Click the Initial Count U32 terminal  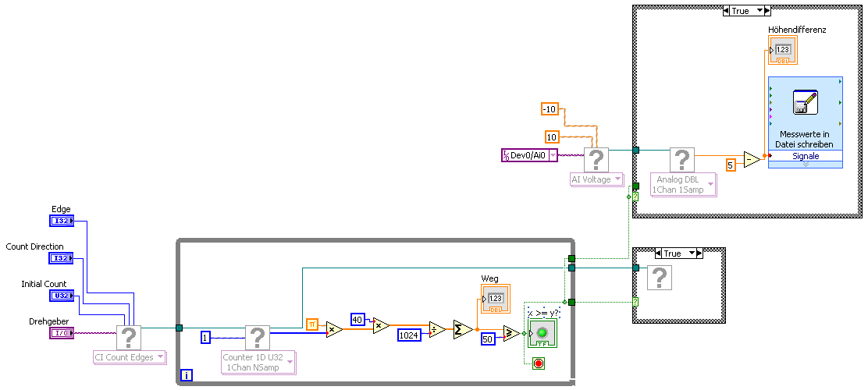61,296
